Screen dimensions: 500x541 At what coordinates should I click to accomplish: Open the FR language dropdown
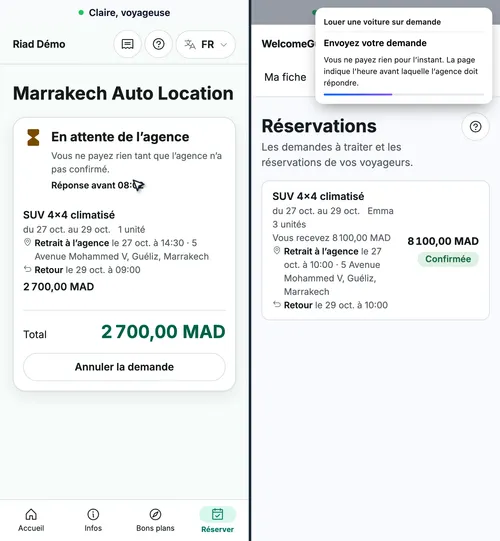pyautogui.click(x=206, y=45)
